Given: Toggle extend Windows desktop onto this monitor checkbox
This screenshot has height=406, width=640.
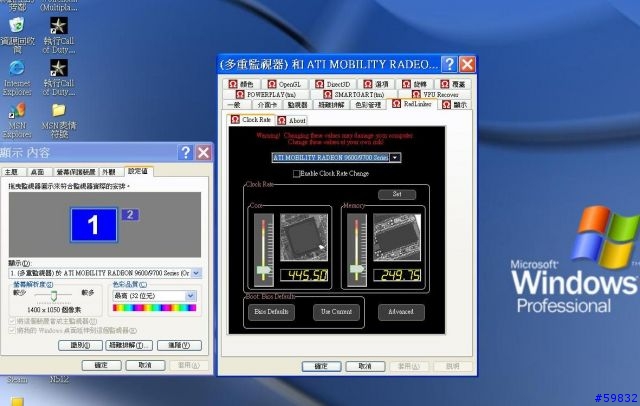Looking at the screenshot, I should [12, 330].
